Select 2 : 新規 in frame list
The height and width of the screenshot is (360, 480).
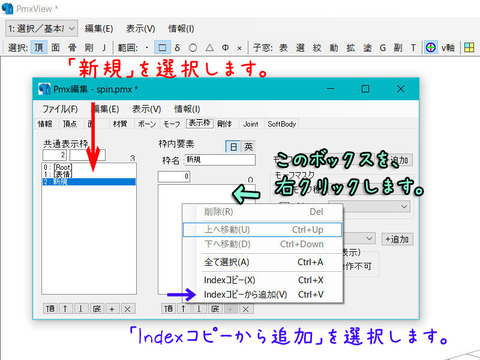pyautogui.click(x=89, y=181)
